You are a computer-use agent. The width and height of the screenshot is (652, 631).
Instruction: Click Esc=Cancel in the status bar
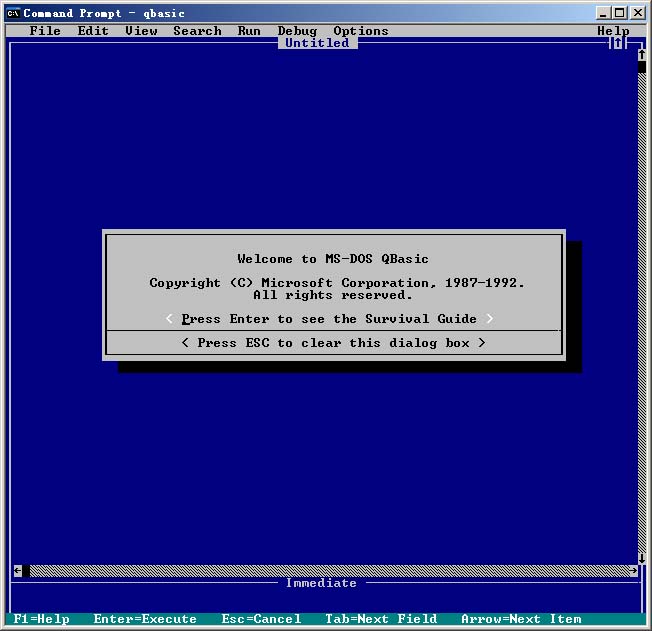261,619
